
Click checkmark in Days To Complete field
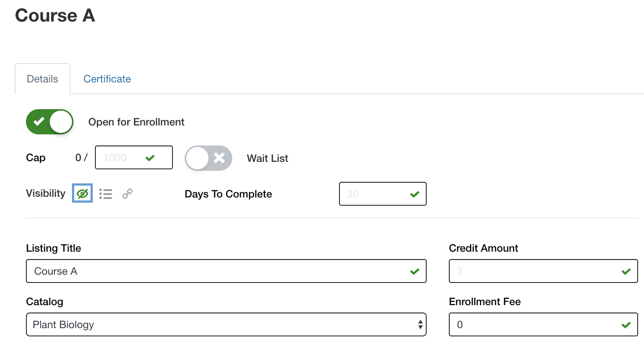click(x=414, y=194)
